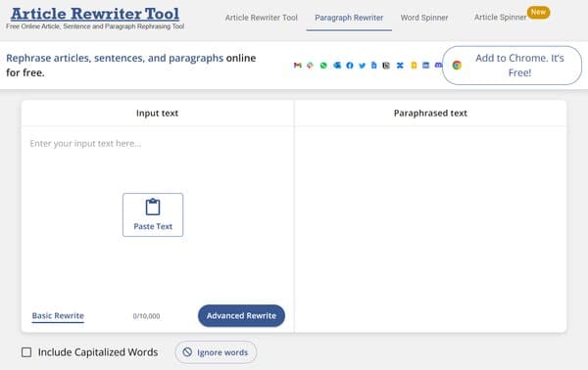This screenshot has height=370, width=588.
Task: Click the Facebook icon
Action: click(350, 66)
